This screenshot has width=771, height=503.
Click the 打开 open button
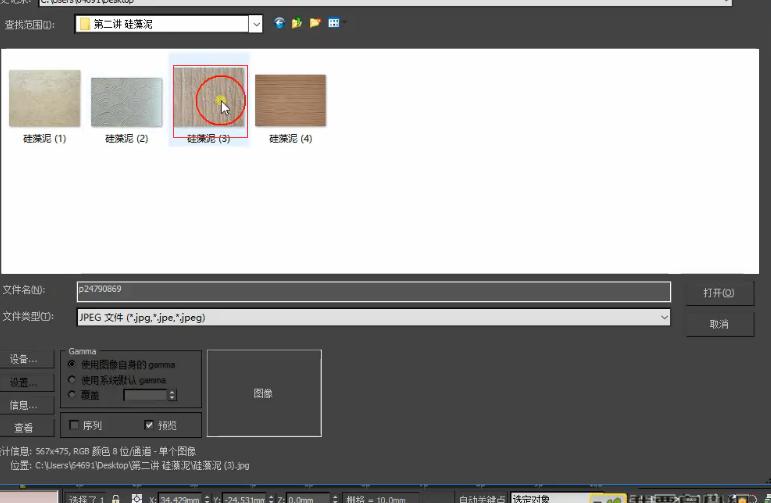pyautogui.click(x=719, y=293)
